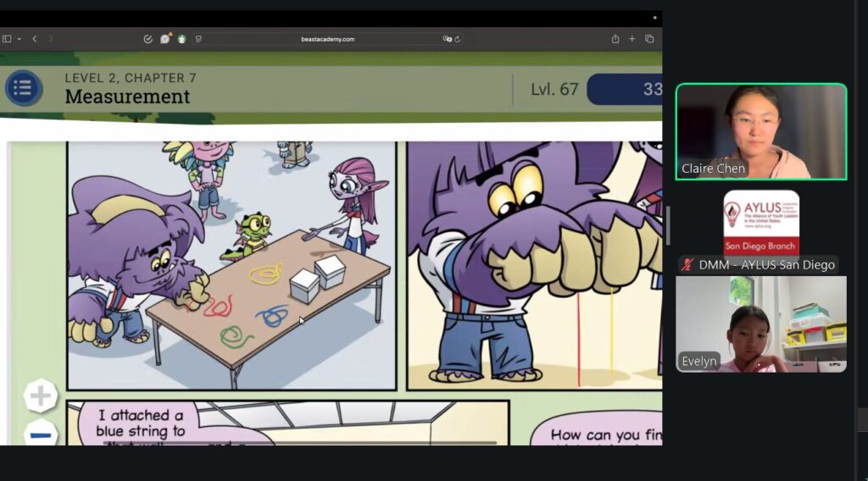The height and width of the screenshot is (481, 868).
Task: Open the page reader menu icon
Action: click(x=198, y=39)
